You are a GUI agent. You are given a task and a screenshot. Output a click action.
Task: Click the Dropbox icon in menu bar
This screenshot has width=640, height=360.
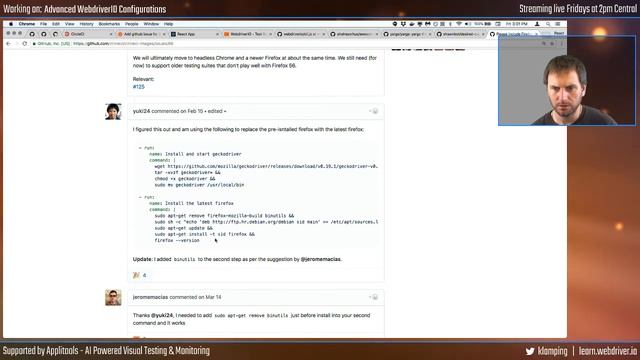[403, 24]
